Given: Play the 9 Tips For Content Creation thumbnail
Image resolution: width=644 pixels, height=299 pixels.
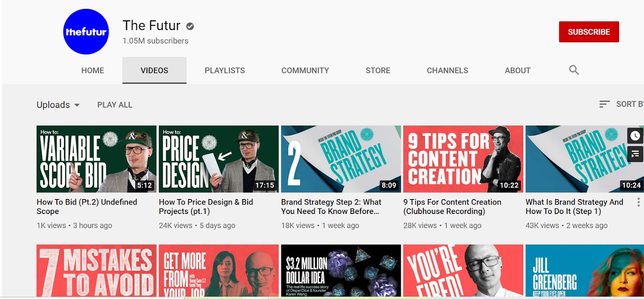Looking at the screenshot, I should click(463, 159).
